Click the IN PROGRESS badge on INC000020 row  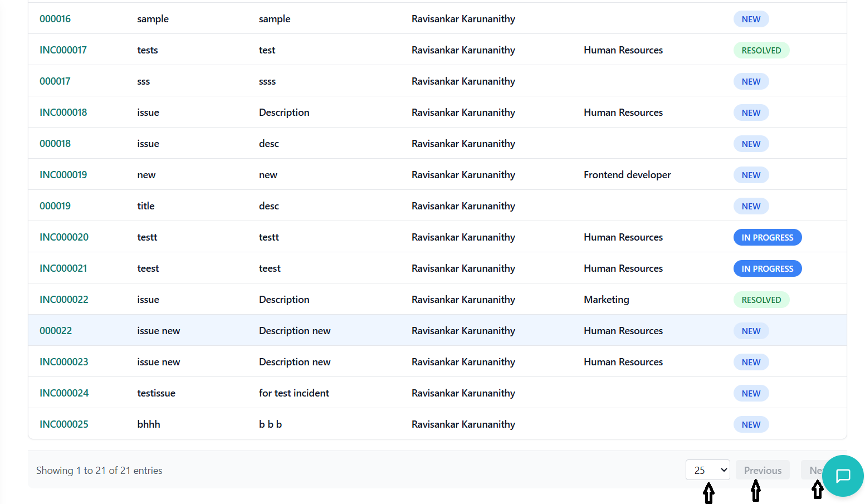point(767,237)
